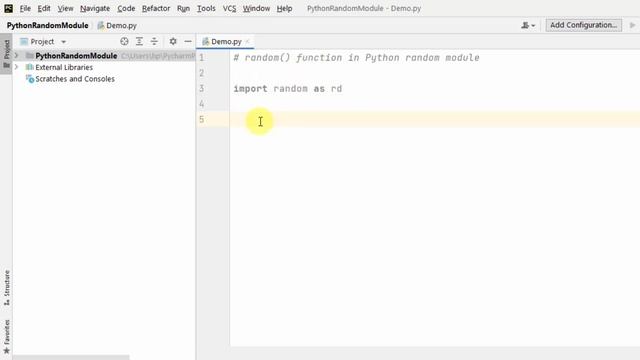
Task: Open the Tools menu
Action: tap(206, 8)
